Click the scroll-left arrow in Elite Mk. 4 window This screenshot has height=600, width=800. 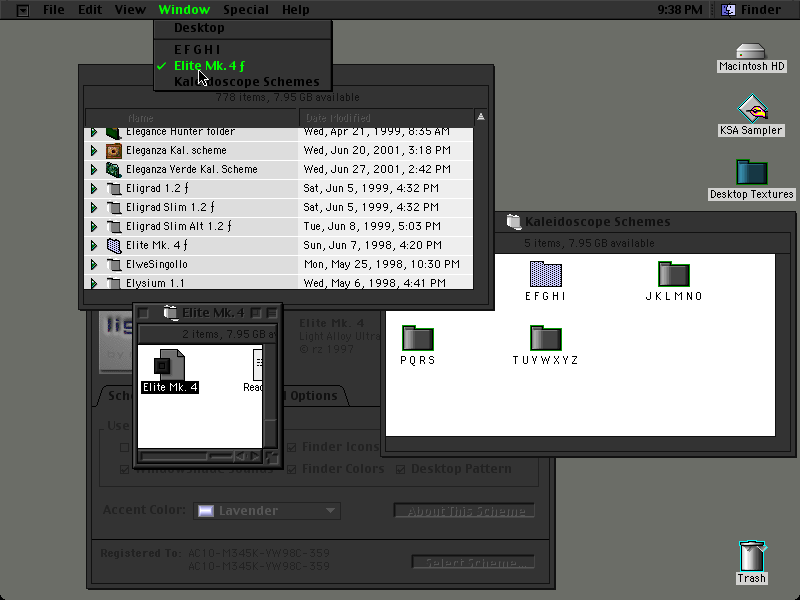[x=239, y=456]
